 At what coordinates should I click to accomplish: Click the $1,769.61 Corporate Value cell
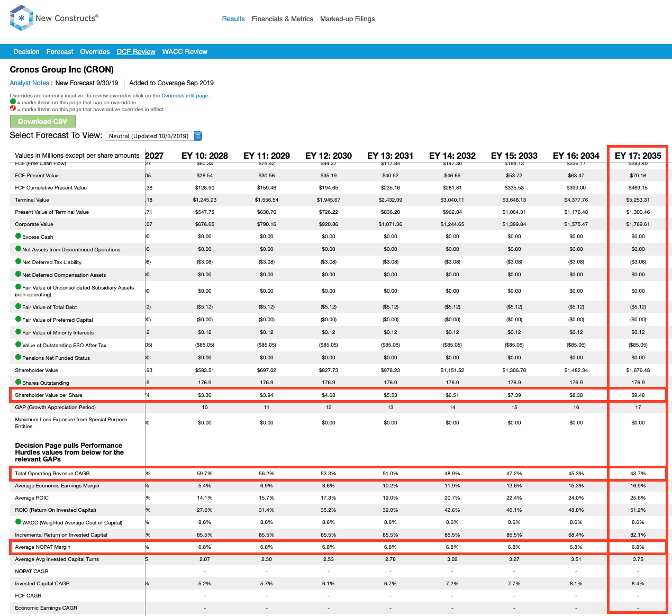tap(638, 224)
